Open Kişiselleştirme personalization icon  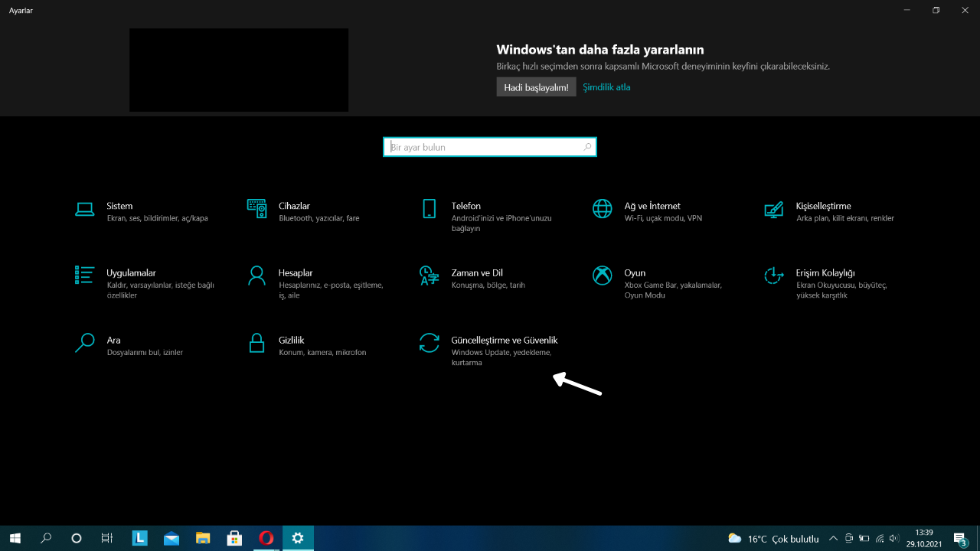click(x=774, y=208)
